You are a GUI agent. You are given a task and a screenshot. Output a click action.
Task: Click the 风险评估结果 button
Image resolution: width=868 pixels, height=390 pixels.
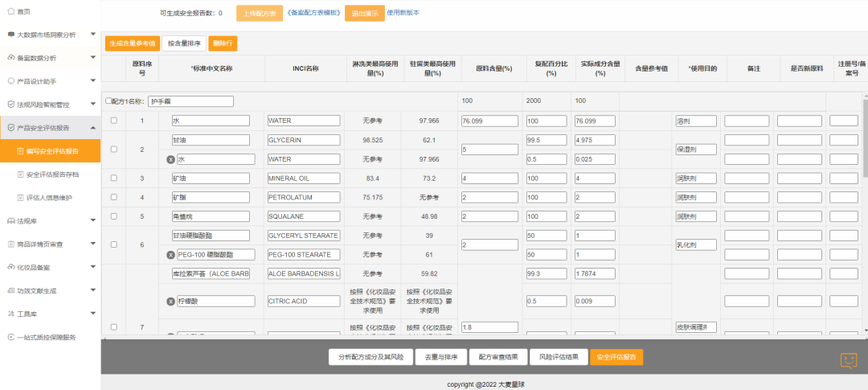pyautogui.click(x=559, y=357)
